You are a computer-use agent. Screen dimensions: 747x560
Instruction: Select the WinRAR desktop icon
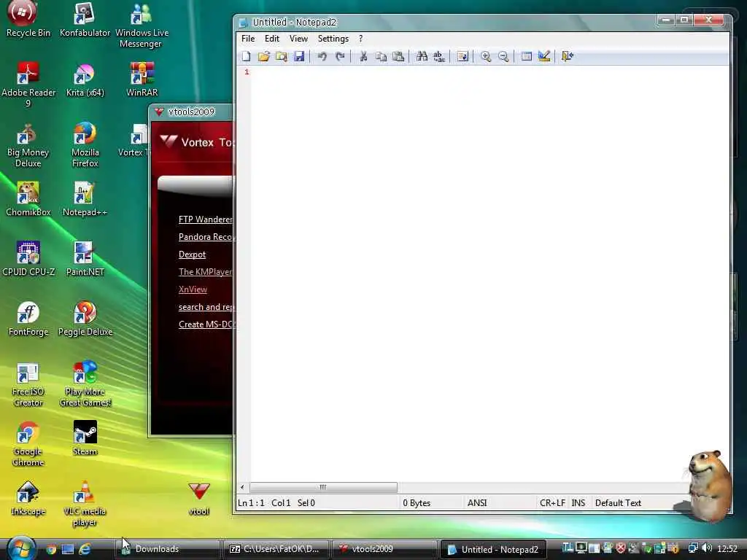pos(142,79)
